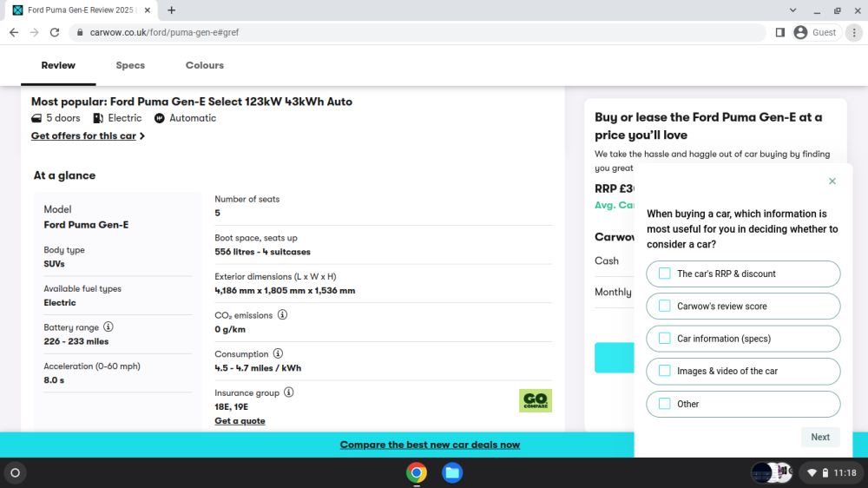Screen dimensions: 868x488
Task: Open the CO₂ emissions info icon
Action: tap(282, 314)
